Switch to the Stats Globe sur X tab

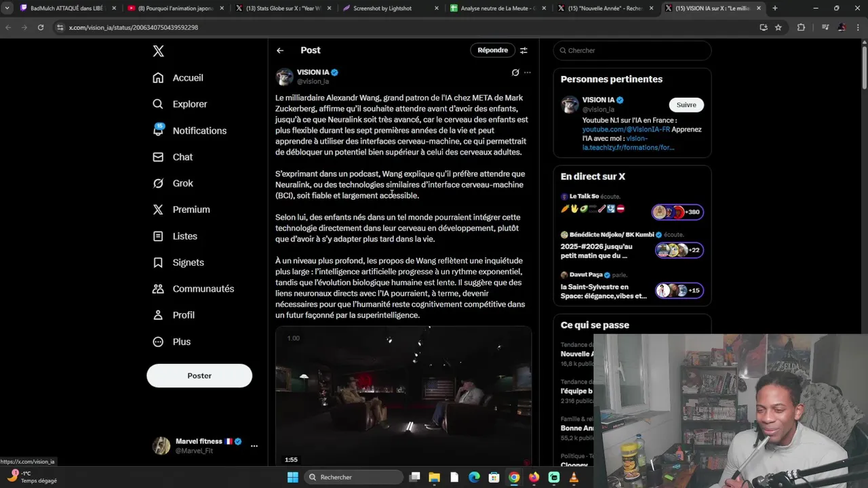[283, 8]
